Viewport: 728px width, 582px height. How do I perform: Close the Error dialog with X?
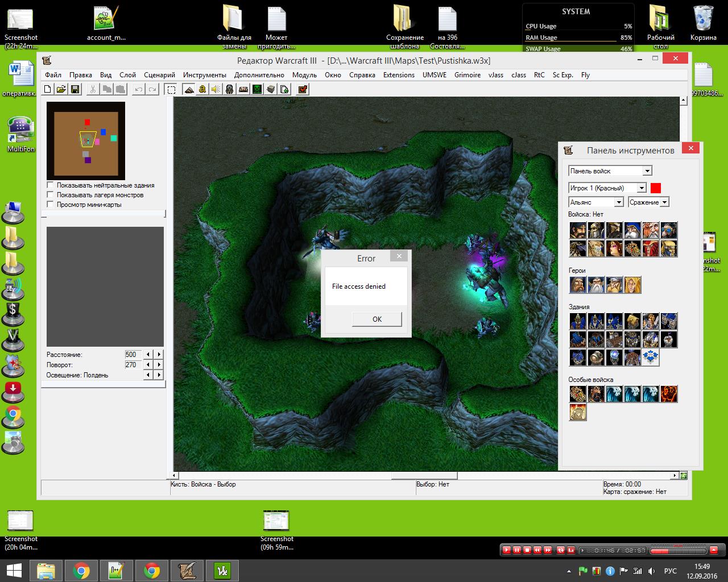tap(399, 256)
